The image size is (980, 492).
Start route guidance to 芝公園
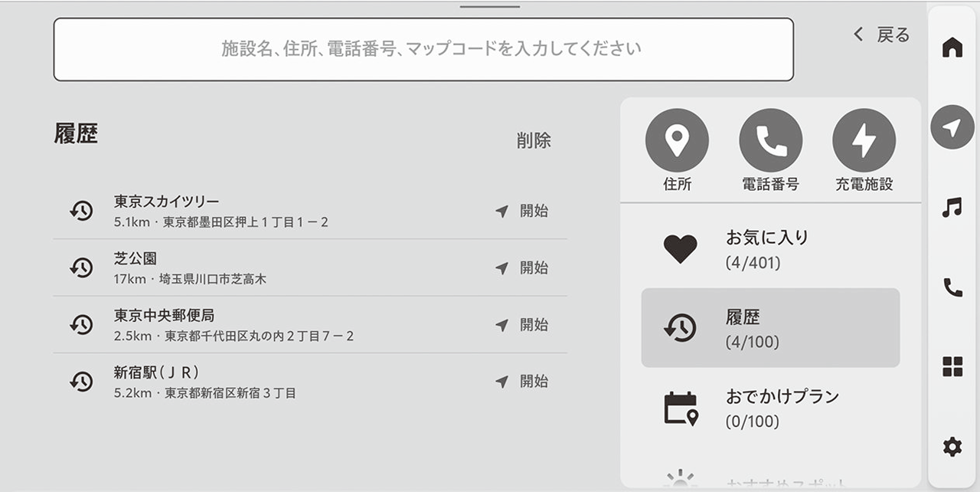pos(522,267)
